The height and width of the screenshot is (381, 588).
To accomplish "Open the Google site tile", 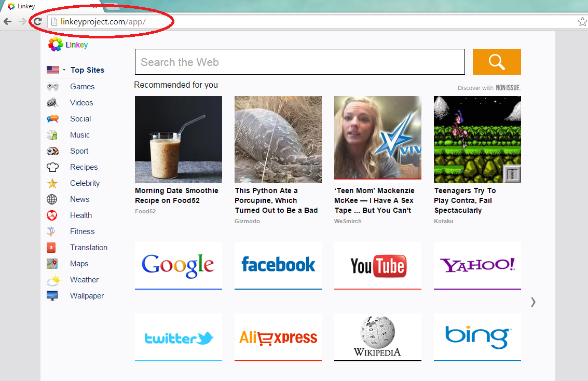I will click(x=179, y=265).
